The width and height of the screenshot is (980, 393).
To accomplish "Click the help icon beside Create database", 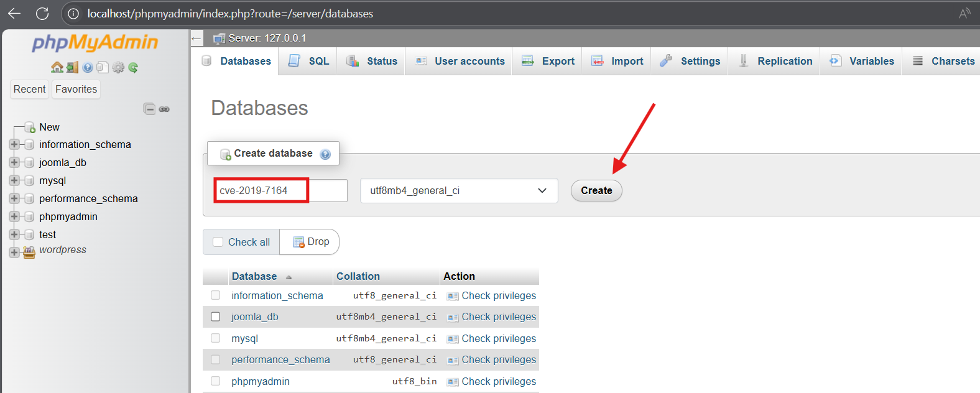I will [325, 154].
